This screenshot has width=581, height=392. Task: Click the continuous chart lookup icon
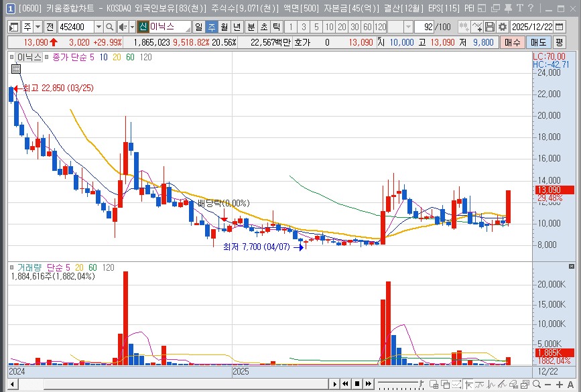coord(464,27)
